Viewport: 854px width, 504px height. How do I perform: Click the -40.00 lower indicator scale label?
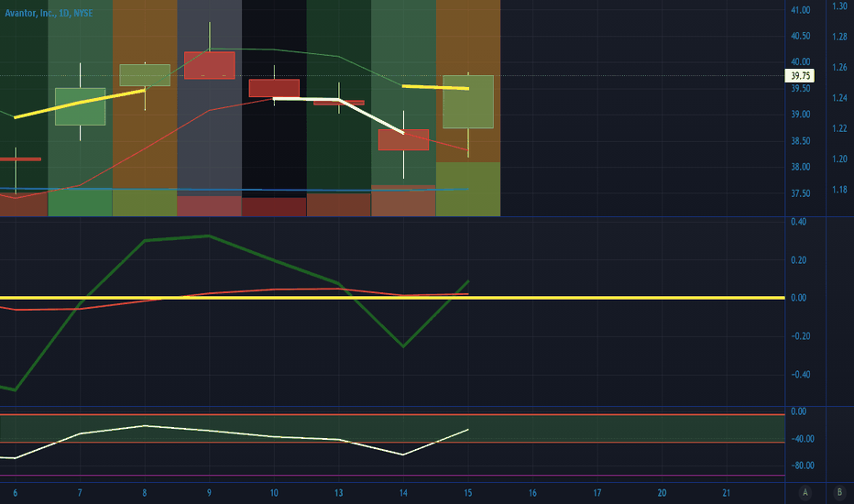802,439
